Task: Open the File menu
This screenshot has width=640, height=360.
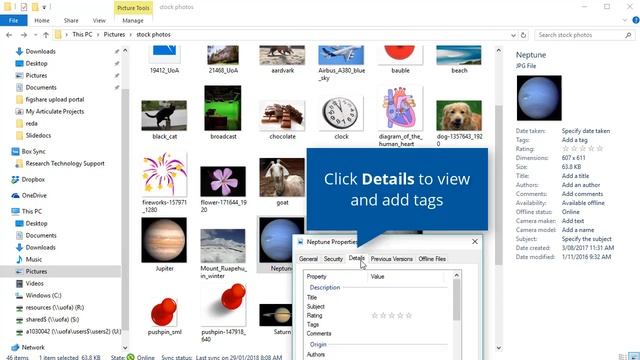Action: [13, 20]
